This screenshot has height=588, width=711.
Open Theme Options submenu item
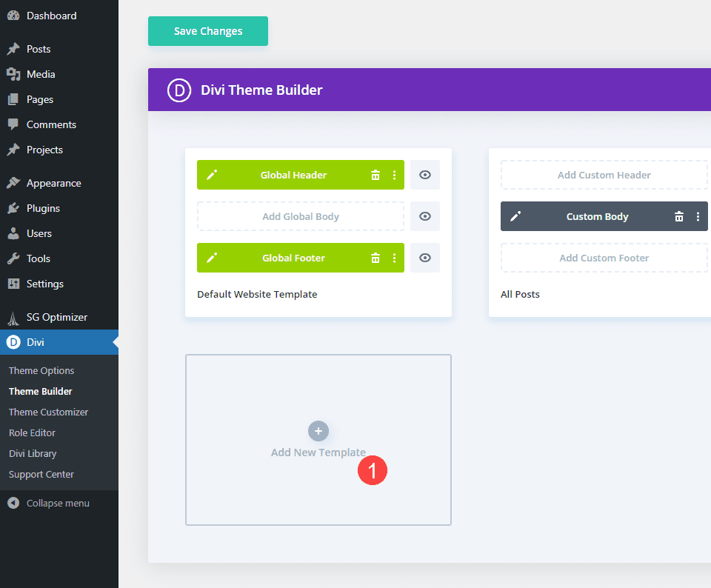(41, 371)
